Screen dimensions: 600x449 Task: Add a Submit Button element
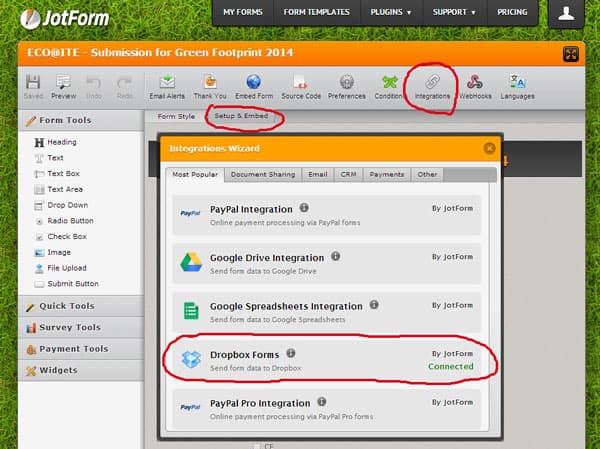[67, 284]
